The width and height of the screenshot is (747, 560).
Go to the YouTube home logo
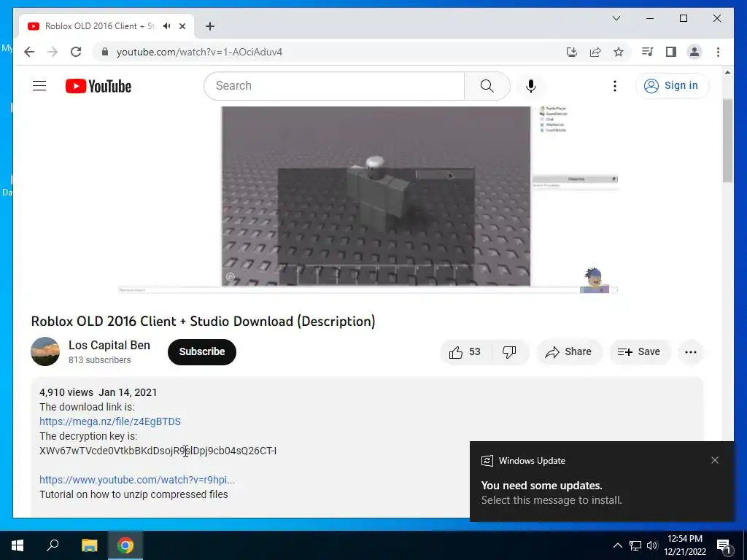coord(98,86)
